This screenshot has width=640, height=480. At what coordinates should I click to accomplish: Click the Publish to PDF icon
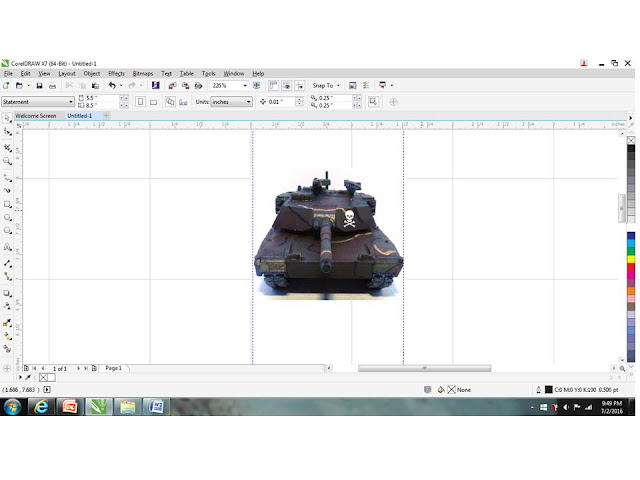click(x=199, y=85)
